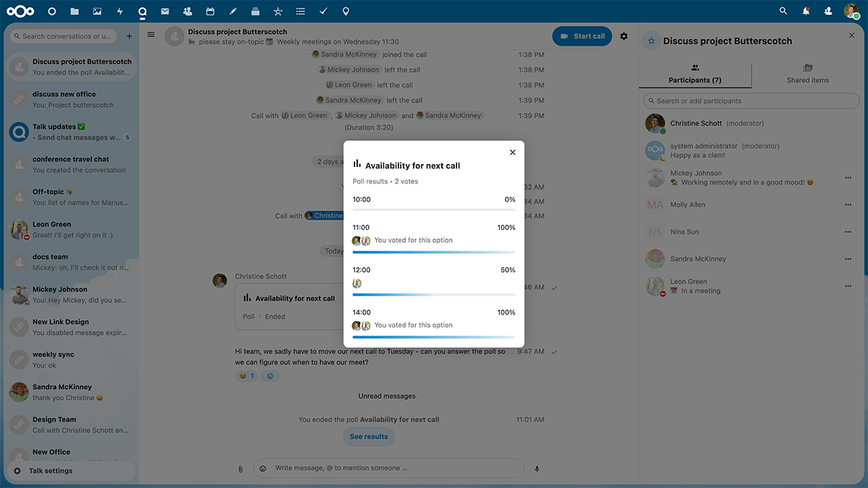868x488 pixels.
Task: Open the Files app in top bar
Action: coord(75,12)
